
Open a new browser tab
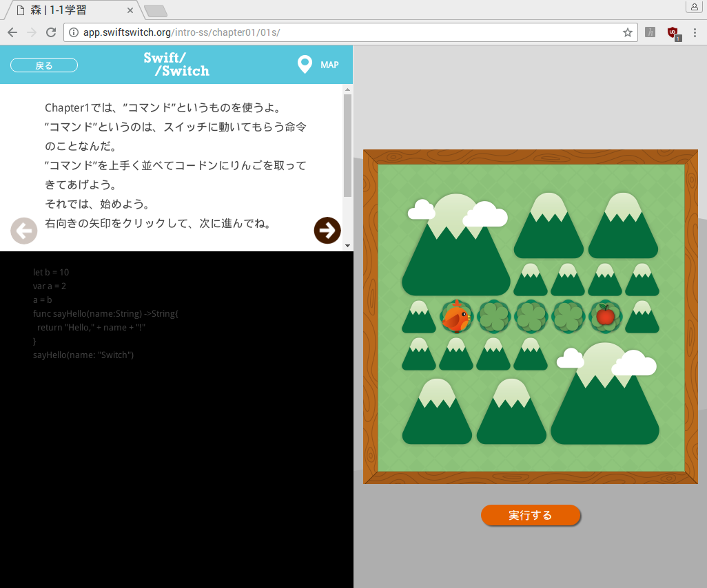(x=156, y=10)
